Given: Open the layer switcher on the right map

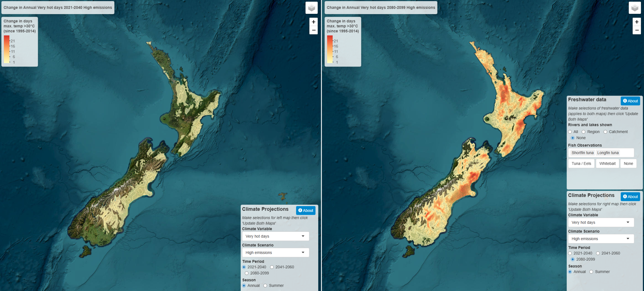Looking at the screenshot, I should (x=635, y=8).
